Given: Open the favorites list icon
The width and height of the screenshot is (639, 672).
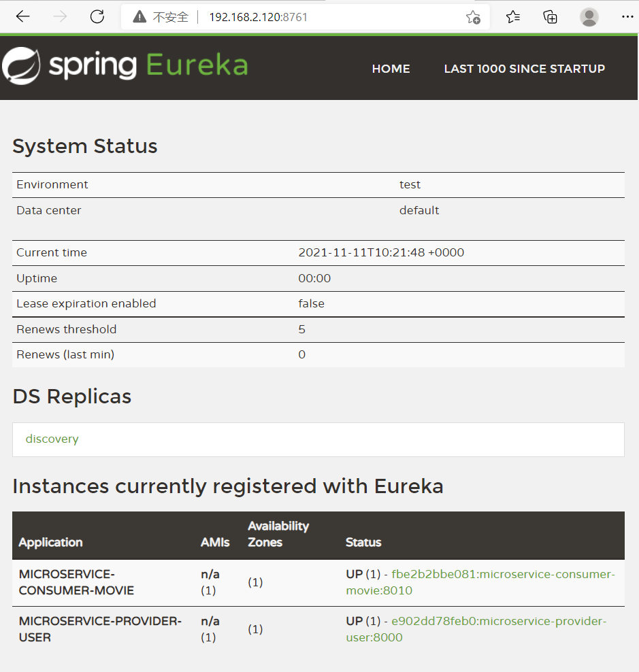Looking at the screenshot, I should 513,17.
